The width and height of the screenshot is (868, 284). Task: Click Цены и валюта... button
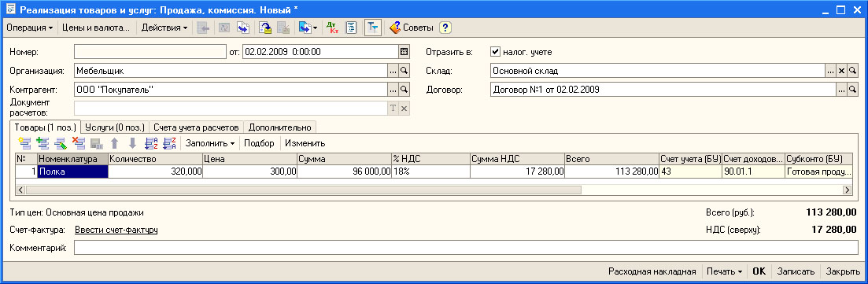pos(96,27)
